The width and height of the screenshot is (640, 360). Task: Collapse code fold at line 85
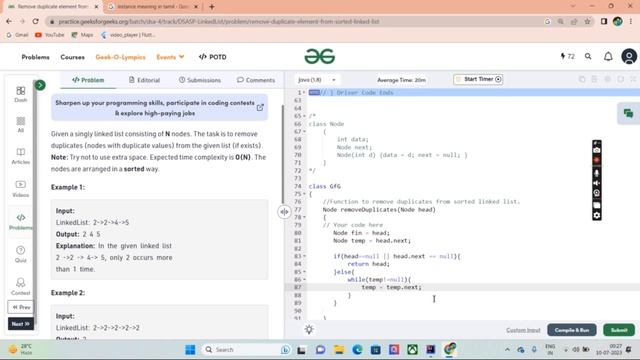tap(305, 272)
